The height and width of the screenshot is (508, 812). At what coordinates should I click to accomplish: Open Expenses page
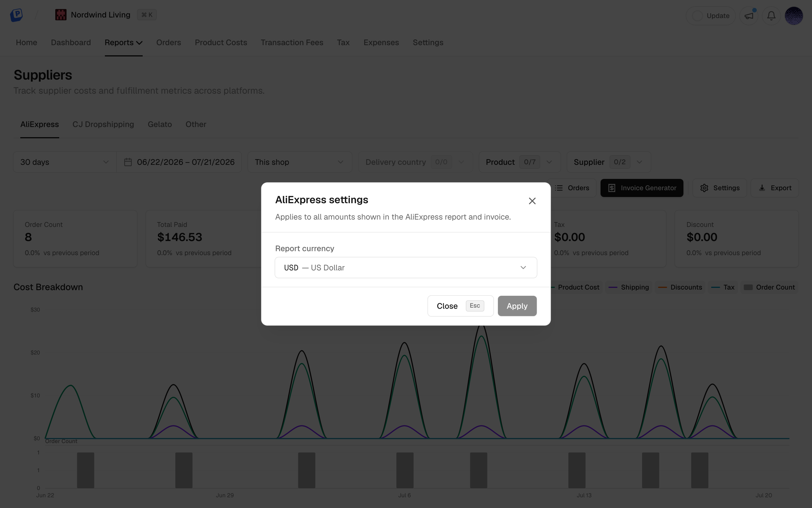[381, 42]
